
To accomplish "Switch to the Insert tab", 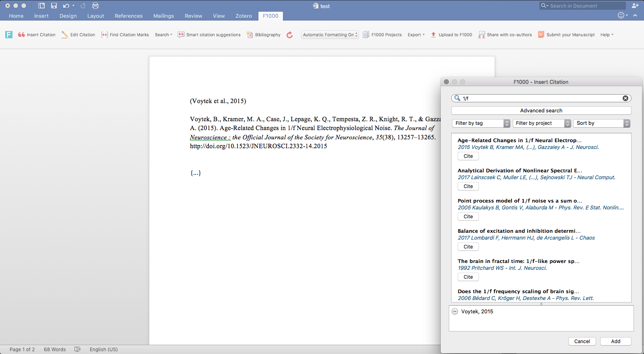I will [41, 16].
